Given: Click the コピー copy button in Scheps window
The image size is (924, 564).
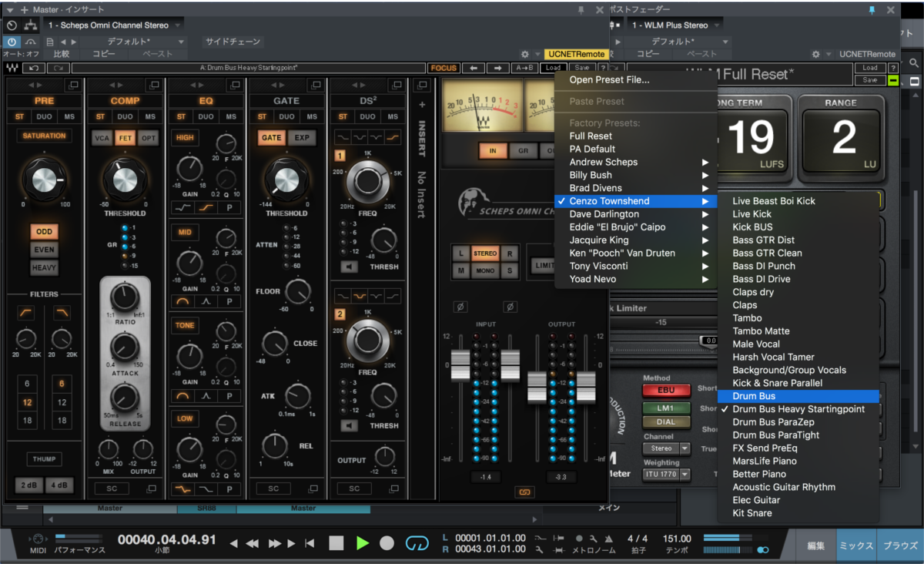Looking at the screenshot, I should coord(104,54).
